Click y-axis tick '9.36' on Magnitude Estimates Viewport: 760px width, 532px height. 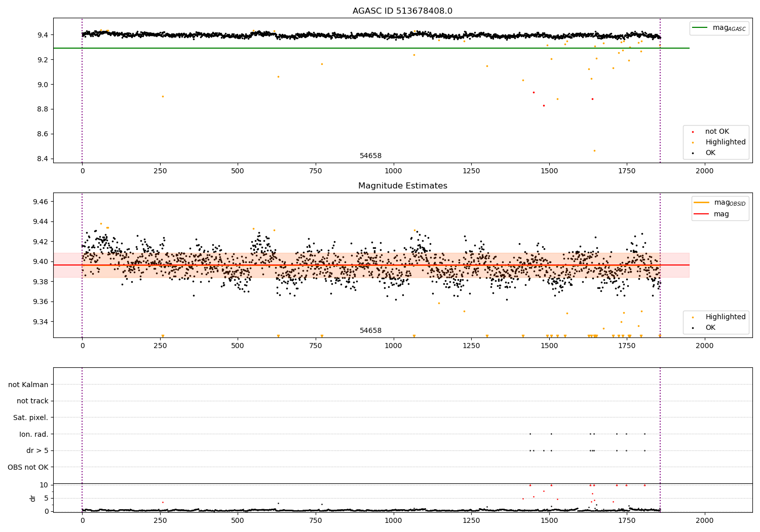[41, 302]
